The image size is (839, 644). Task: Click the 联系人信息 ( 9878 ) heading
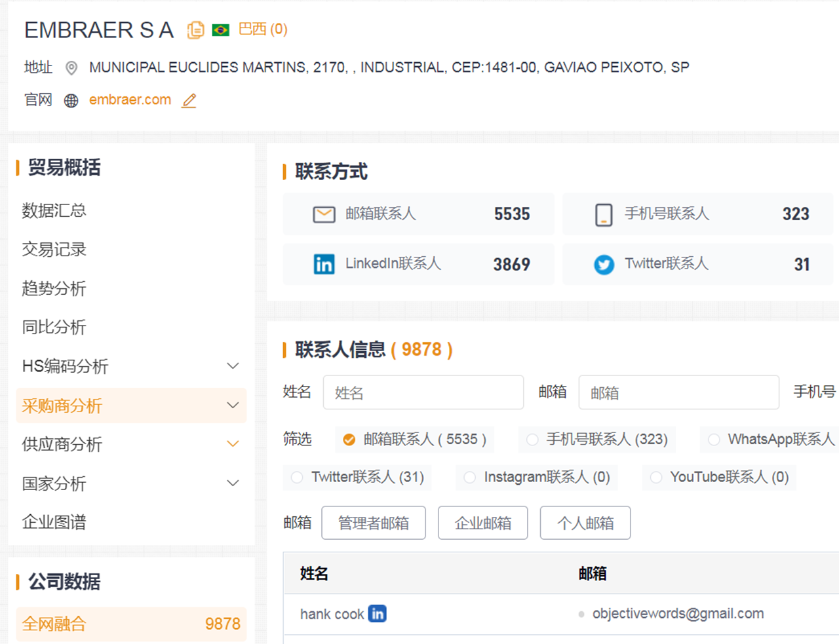[374, 350]
